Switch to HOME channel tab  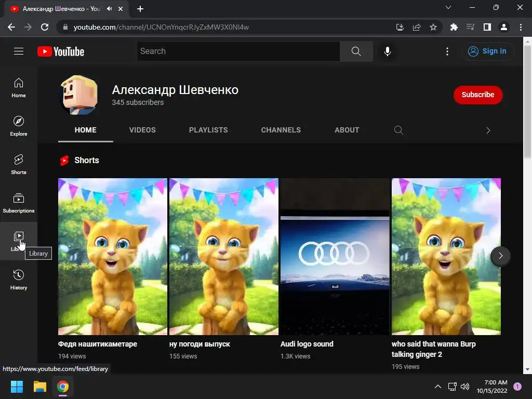(86, 130)
